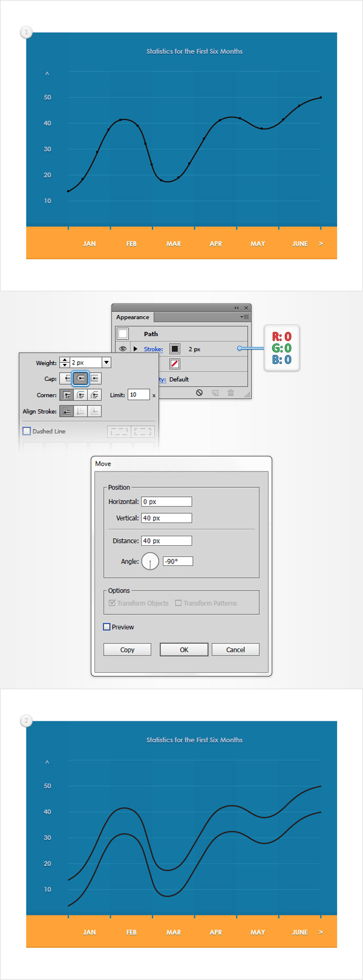
Task: Select the Round Cap stroke option
Action: pos(81,378)
